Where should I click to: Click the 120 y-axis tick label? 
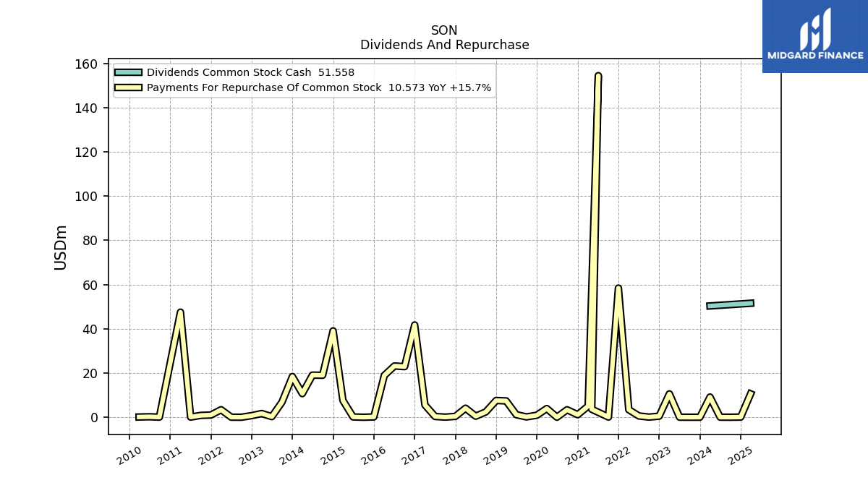[87, 152]
